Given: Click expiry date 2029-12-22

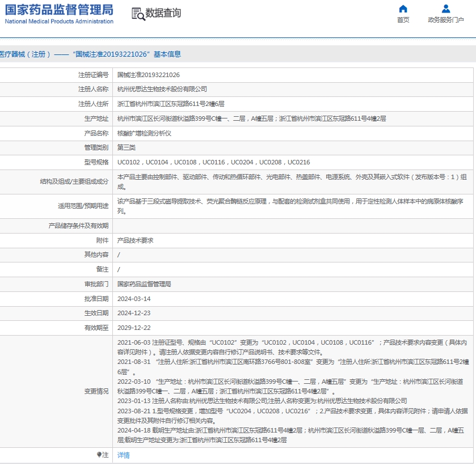Looking at the screenshot, I should pyautogui.click(x=134, y=328).
